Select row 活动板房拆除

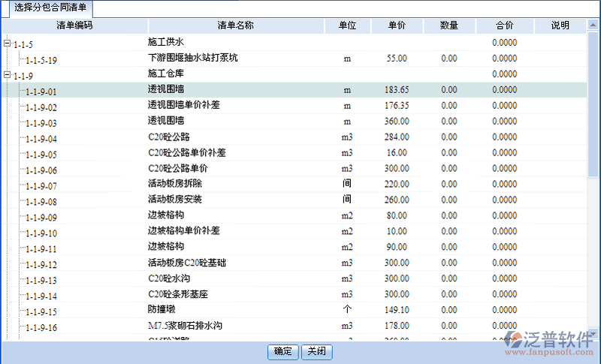(175, 185)
